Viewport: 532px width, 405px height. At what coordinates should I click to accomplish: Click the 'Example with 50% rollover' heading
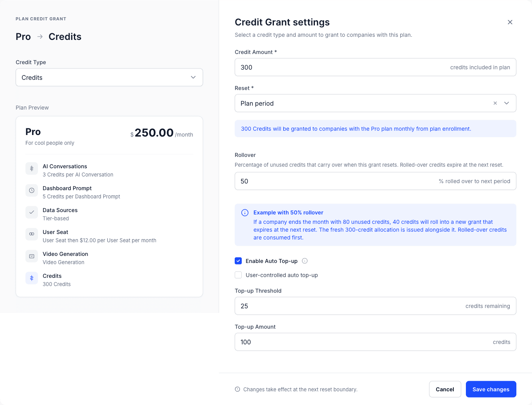pyautogui.click(x=288, y=212)
